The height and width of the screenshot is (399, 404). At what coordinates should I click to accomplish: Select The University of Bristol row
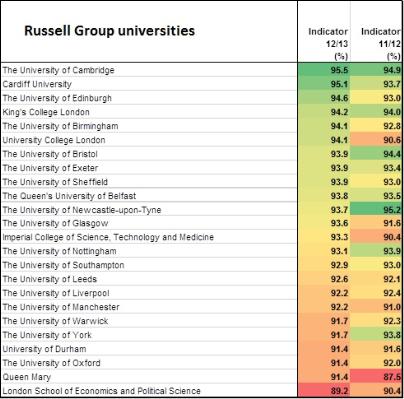tap(202, 154)
